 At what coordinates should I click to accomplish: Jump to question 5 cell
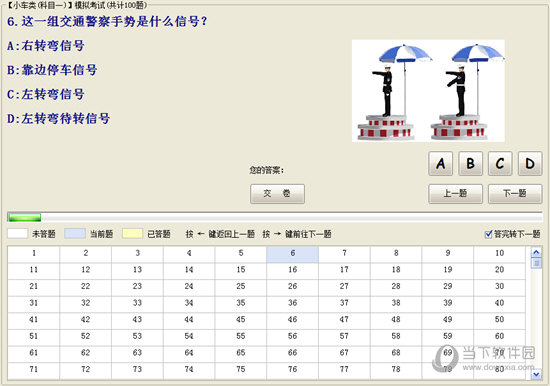[x=241, y=254]
